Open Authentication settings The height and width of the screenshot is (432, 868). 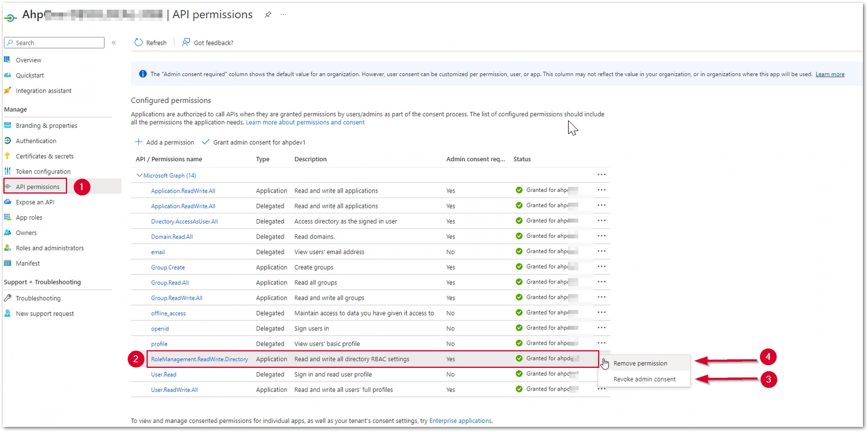(x=36, y=141)
